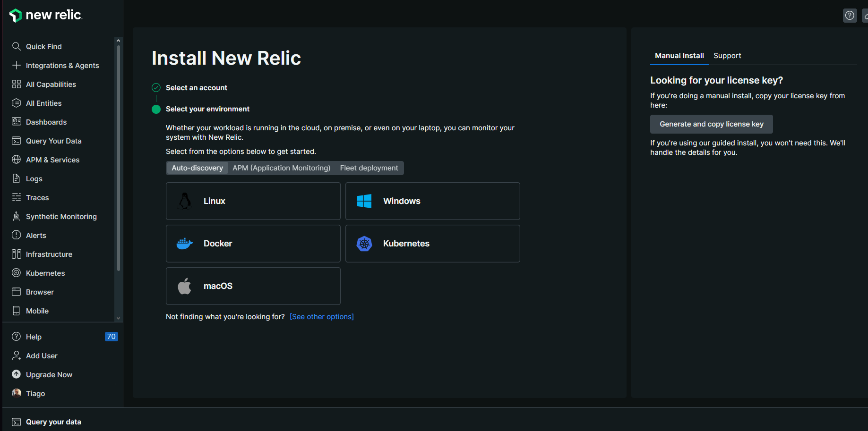Screen dimensions: 868x431
Task: Select the Auto-discovery option tab
Action: click(x=198, y=168)
